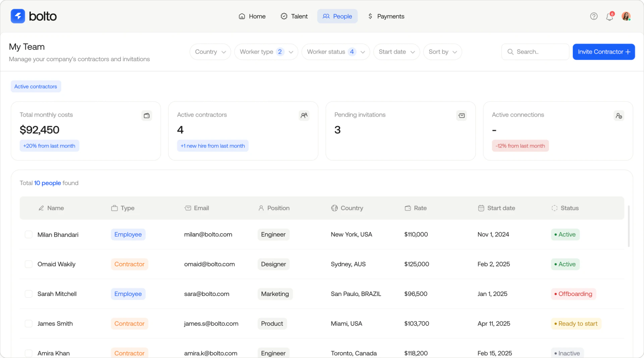Check James Smith's row checkbox
The height and width of the screenshot is (358, 644).
point(29,323)
